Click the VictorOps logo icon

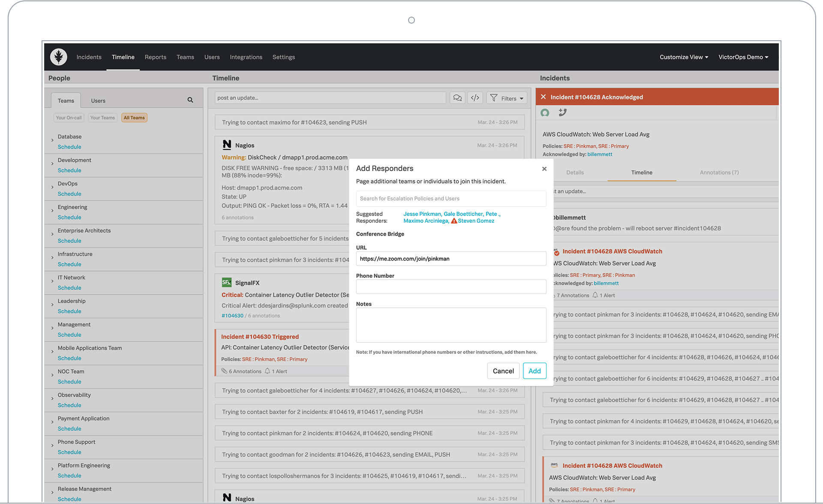click(59, 57)
